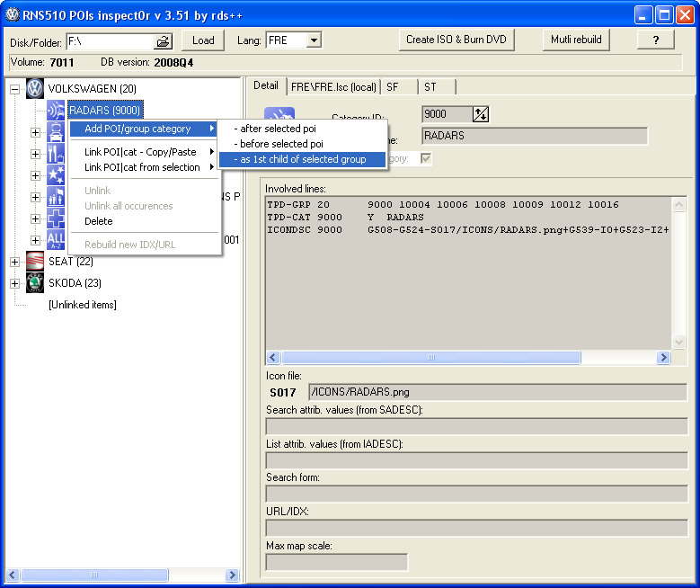Toggle the grayed category checkbox
This screenshot has height=588, width=700.
[427, 158]
